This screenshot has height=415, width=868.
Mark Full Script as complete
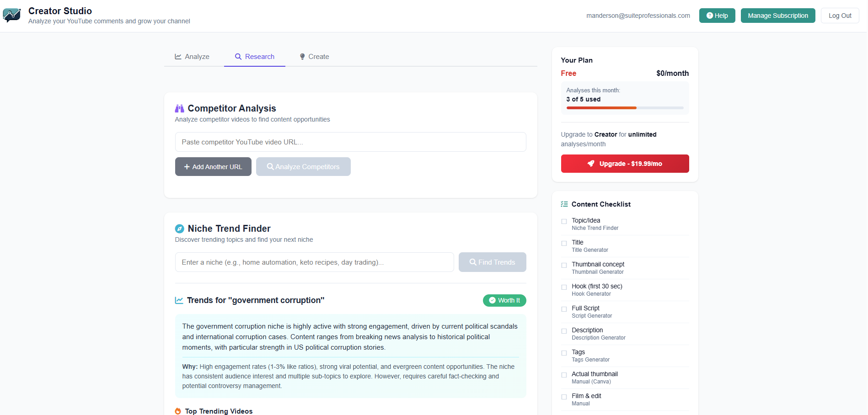pyautogui.click(x=564, y=309)
